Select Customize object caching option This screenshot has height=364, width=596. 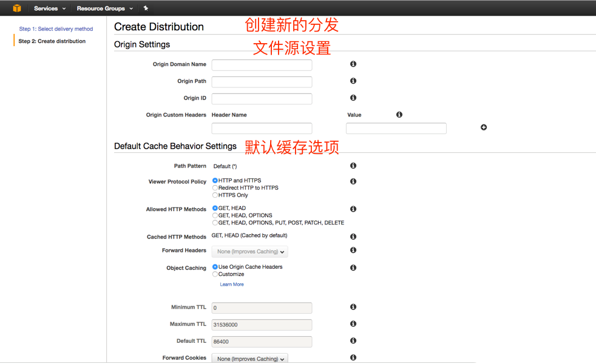point(215,274)
